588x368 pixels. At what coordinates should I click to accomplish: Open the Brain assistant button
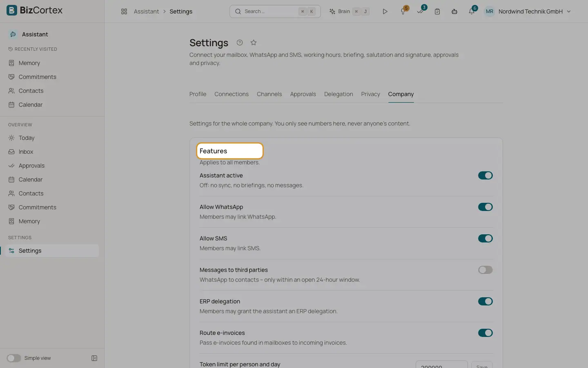click(350, 11)
